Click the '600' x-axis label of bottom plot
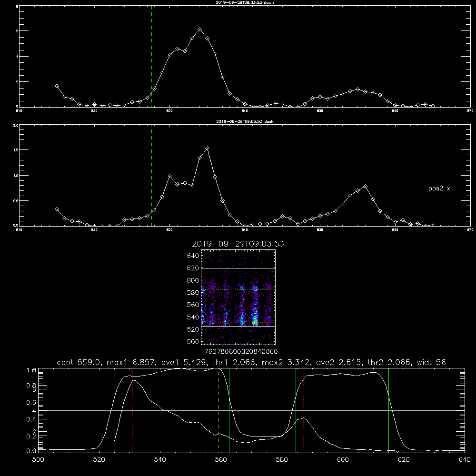The image size is (476, 476). [x=343, y=459]
